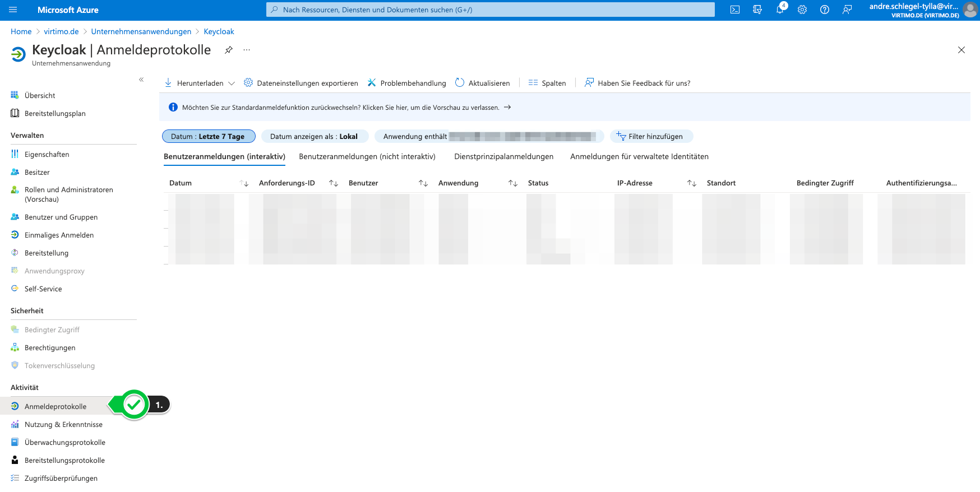Viewport: 980px width, 492px height.
Task: Select Anmeldeprotokolle in sidebar
Action: [56, 406]
